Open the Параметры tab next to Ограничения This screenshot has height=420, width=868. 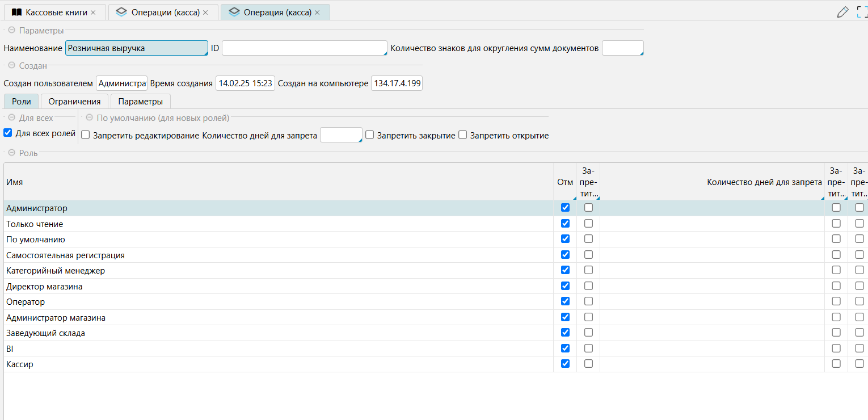[x=141, y=102]
